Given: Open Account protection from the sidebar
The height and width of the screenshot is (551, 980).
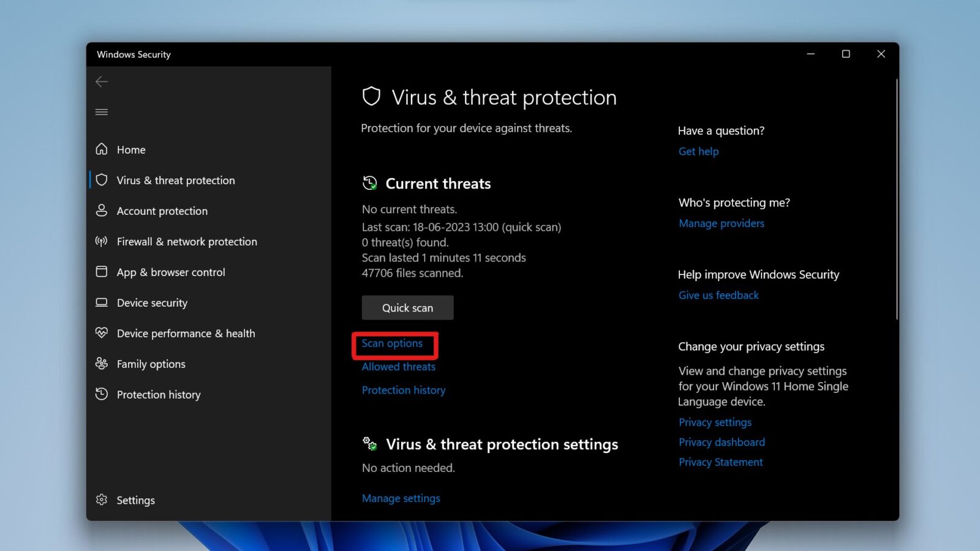Looking at the screenshot, I should [162, 211].
